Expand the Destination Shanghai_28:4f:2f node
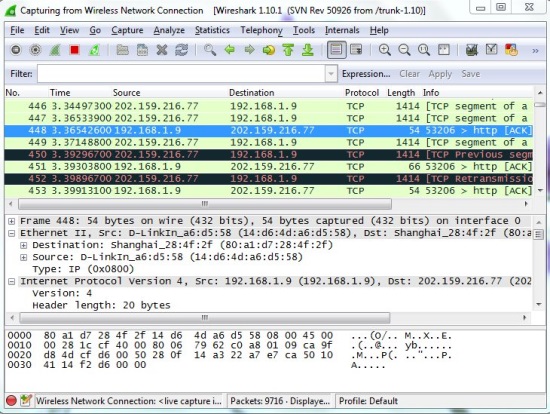This screenshot has height=414, width=550. pyautogui.click(x=24, y=245)
